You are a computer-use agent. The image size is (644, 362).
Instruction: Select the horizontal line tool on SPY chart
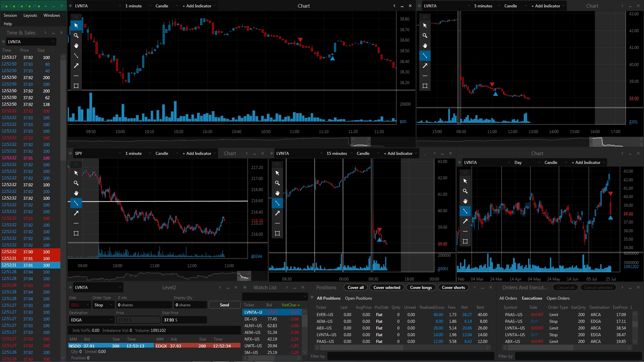click(x=76, y=223)
